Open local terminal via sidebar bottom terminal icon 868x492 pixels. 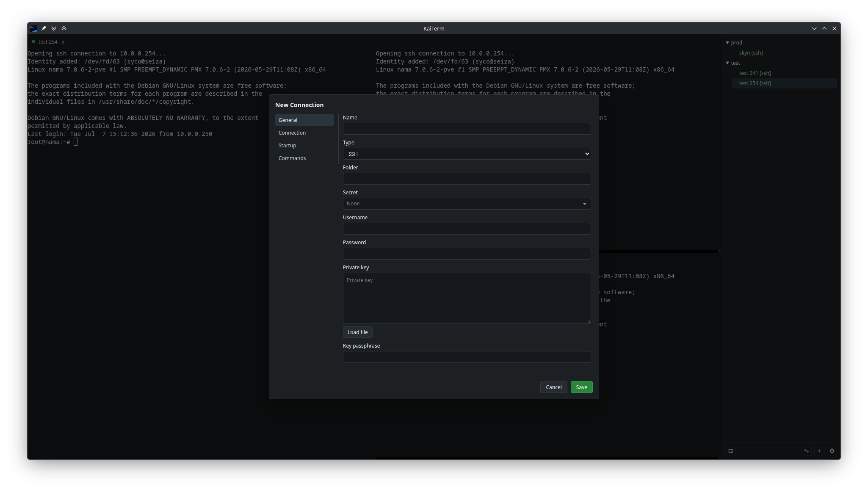coord(731,451)
